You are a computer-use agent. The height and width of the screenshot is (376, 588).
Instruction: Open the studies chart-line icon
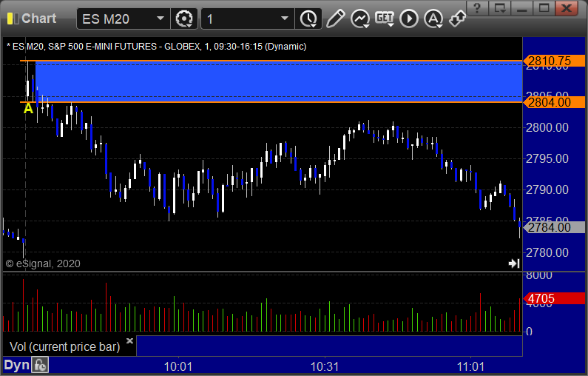[x=360, y=19]
